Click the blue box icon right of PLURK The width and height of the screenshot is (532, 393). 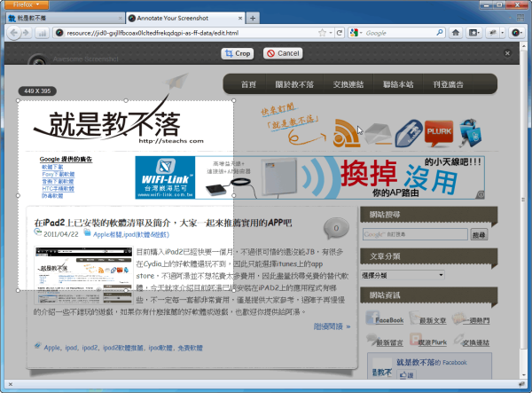[470, 133]
